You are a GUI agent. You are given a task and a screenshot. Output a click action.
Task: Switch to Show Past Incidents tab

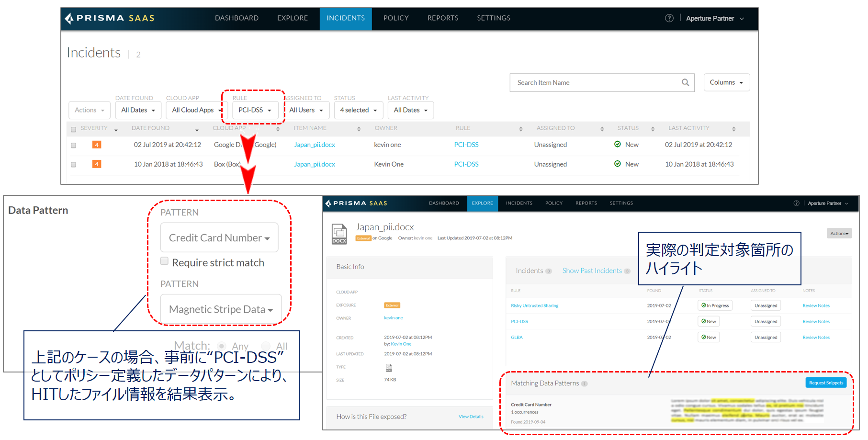point(592,271)
